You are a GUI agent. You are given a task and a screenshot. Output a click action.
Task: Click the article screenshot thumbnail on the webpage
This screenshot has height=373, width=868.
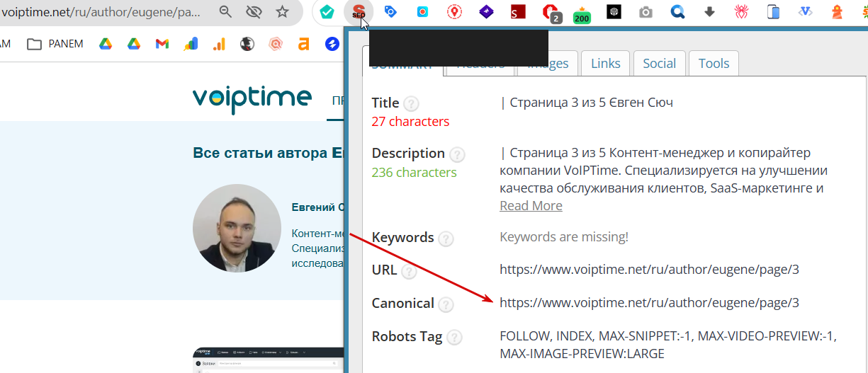tap(269, 360)
